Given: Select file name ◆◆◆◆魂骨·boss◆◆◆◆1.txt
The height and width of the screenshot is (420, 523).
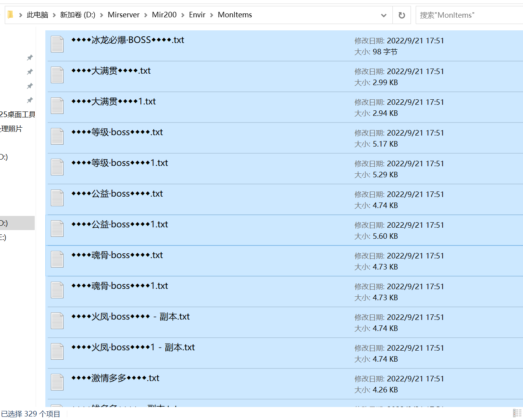Looking at the screenshot, I should tap(120, 286).
